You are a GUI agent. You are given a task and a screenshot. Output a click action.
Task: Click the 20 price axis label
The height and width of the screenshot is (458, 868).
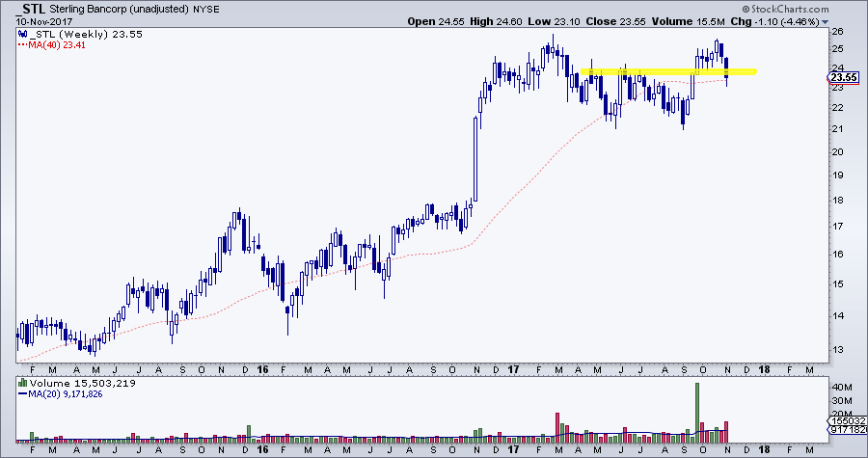point(837,152)
